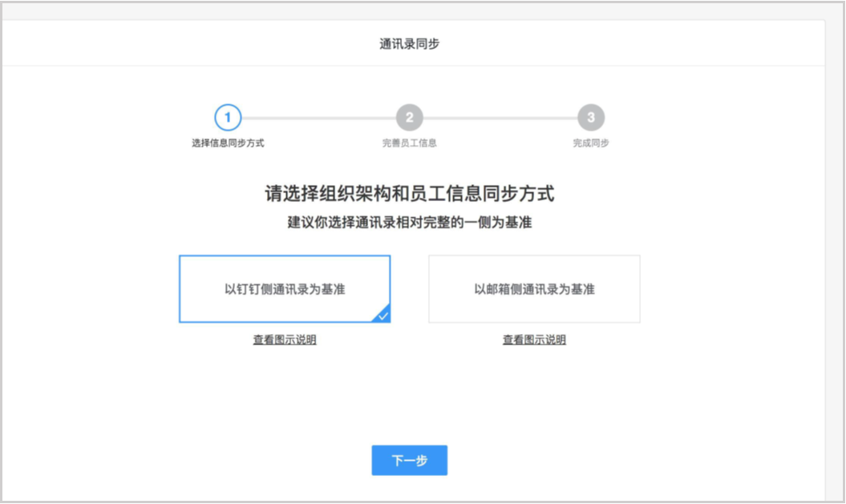Image resolution: width=846 pixels, height=504 pixels.
Task: Click the 通讯录同步 page title
Action: (409, 44)
